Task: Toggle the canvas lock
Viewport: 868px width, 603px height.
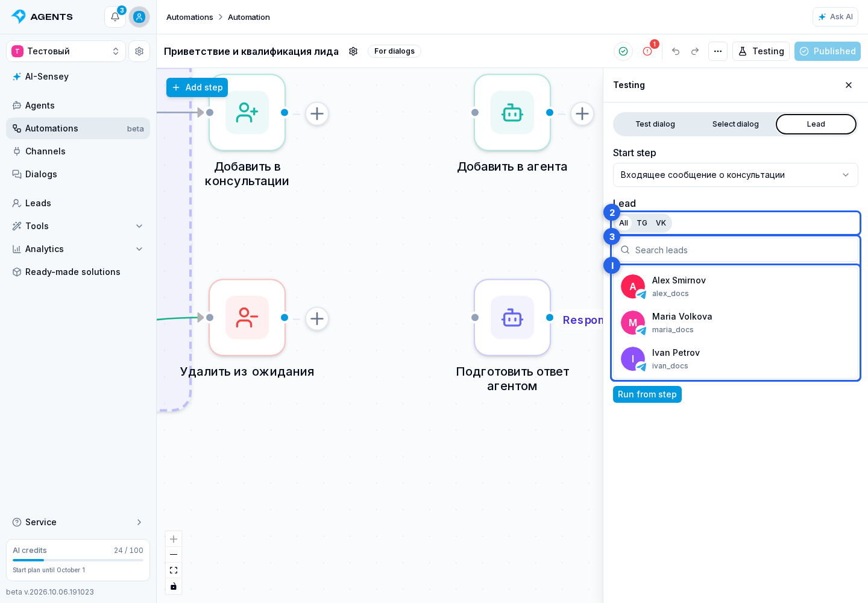Action: (x=174, y=586)
